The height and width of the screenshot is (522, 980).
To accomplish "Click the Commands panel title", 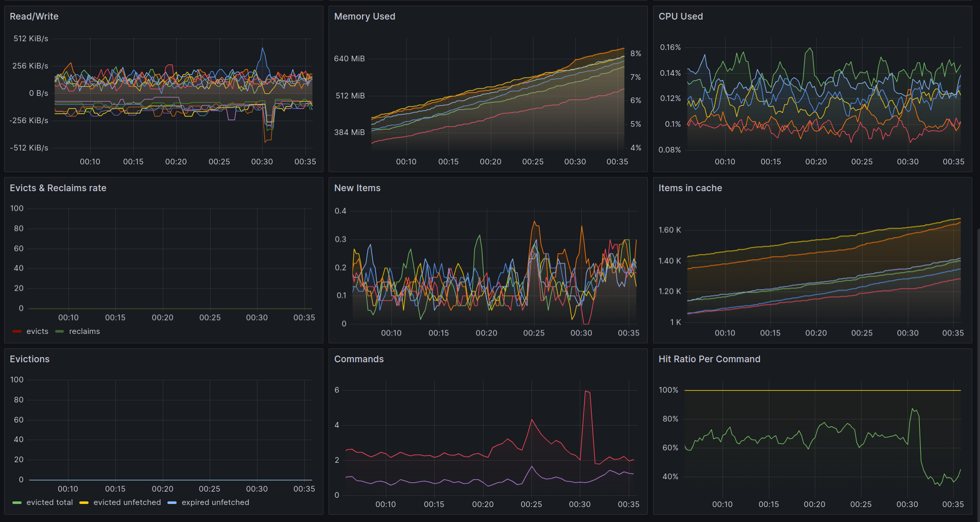I will [359, 359].
